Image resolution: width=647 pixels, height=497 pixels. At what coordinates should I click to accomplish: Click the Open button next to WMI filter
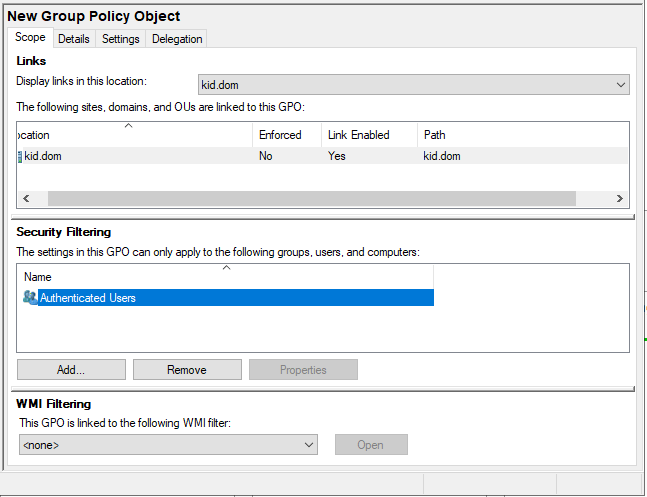pos(370,445)
